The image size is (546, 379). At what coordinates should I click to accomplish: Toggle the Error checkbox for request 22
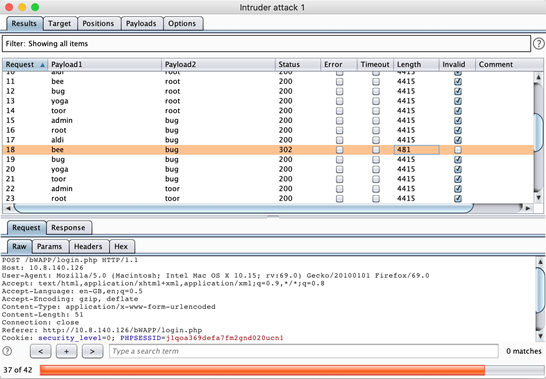click(340, 189)
